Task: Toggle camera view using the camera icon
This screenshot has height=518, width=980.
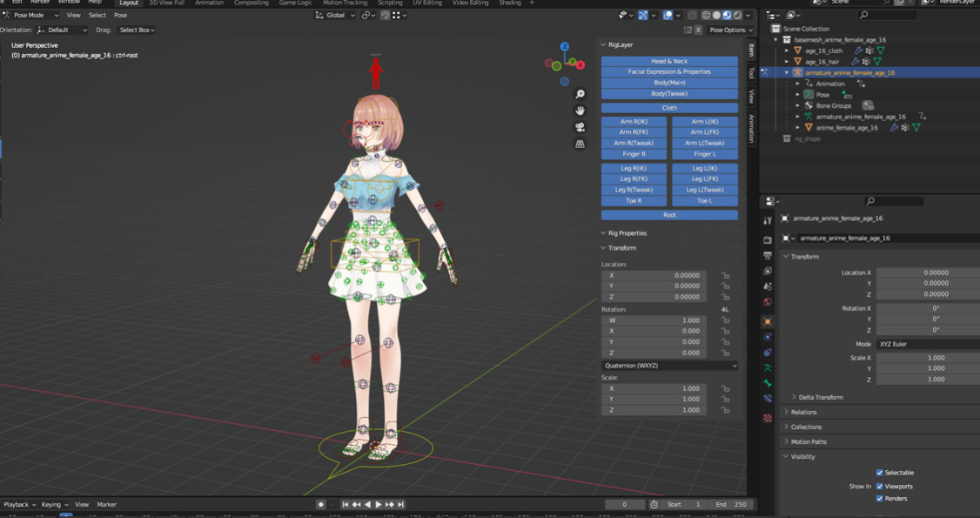Action: pos(580,127)
